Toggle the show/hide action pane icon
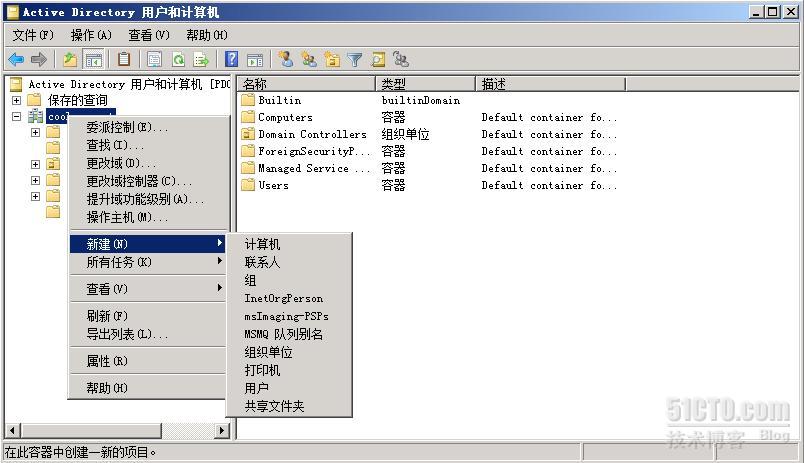The image size is (804, 463). pyautogui.click(x=254, y=59)
